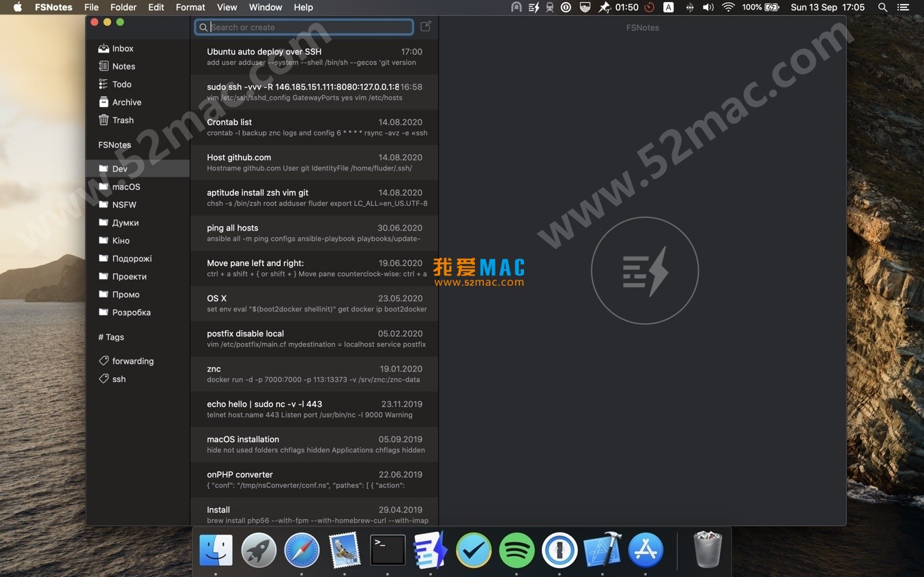Click the search magnifier icon in the search field
This screenshot has width=924, height=577.
tap(203, 27)
